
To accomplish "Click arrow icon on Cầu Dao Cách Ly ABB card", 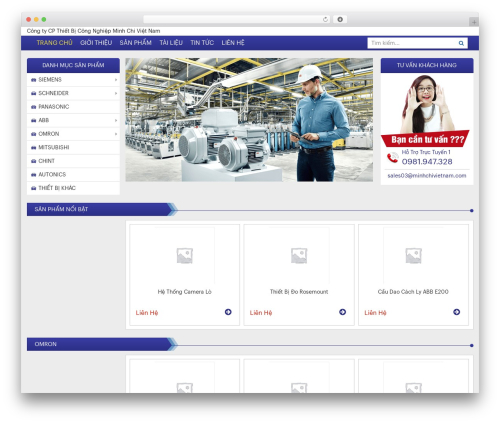I will [x=457, y=312].
